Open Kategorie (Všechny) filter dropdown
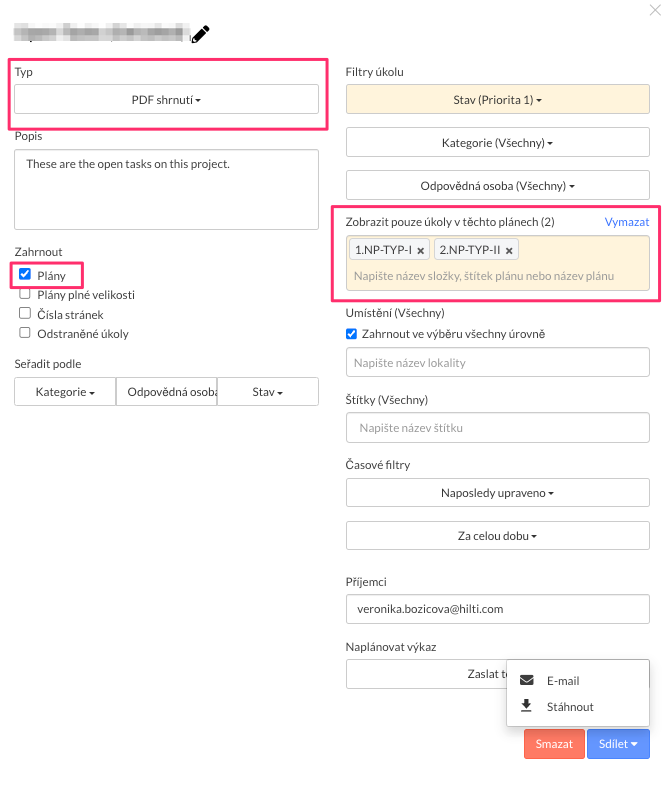 [497, 143]
